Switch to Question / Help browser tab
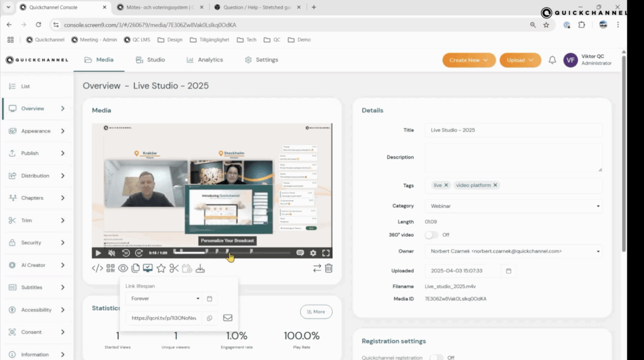Viewport: 644px width, 360px height. 258,8
